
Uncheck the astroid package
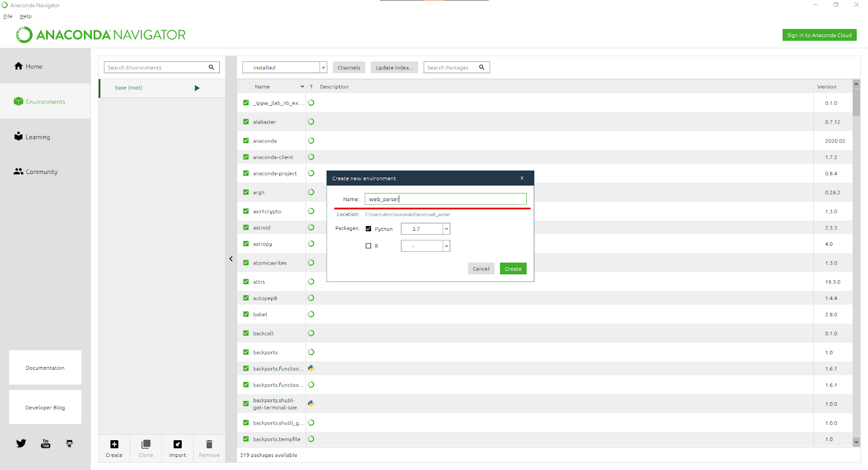pyautogui.click(x=246, y=227)
